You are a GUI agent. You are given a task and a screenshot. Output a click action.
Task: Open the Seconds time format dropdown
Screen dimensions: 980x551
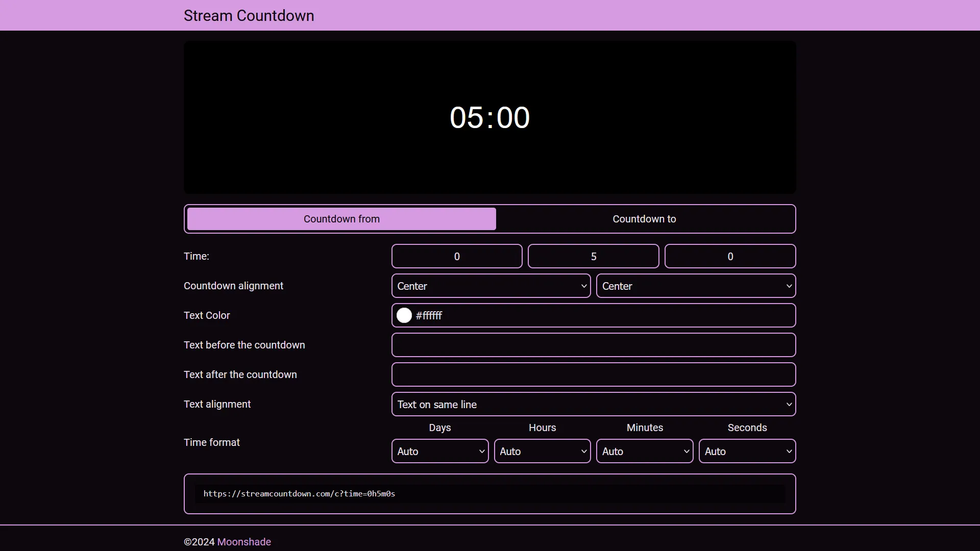(x=747, y=451)
